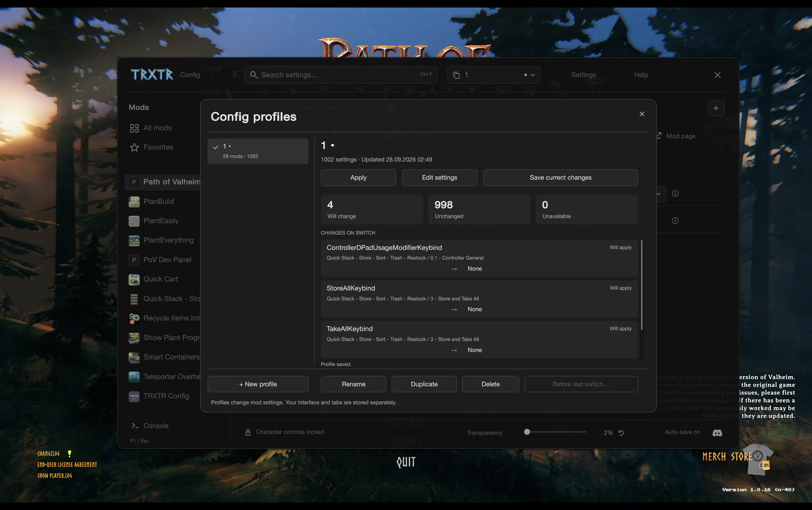Click the Console prompt icon
Image resolution: width=812 pixels, height=510 pixels.
click(x=135, y=426)
